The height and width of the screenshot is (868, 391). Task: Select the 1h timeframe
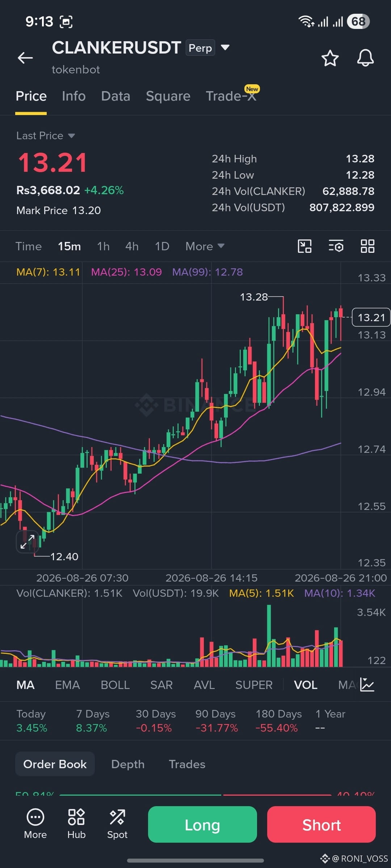coord(104,246)
